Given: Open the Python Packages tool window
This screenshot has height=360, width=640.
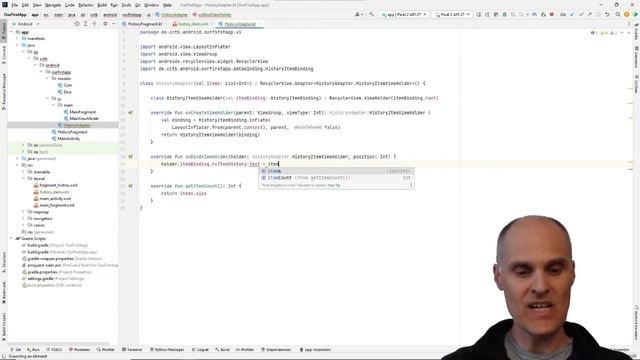Looking at the screenshot, I should [167, 350].
